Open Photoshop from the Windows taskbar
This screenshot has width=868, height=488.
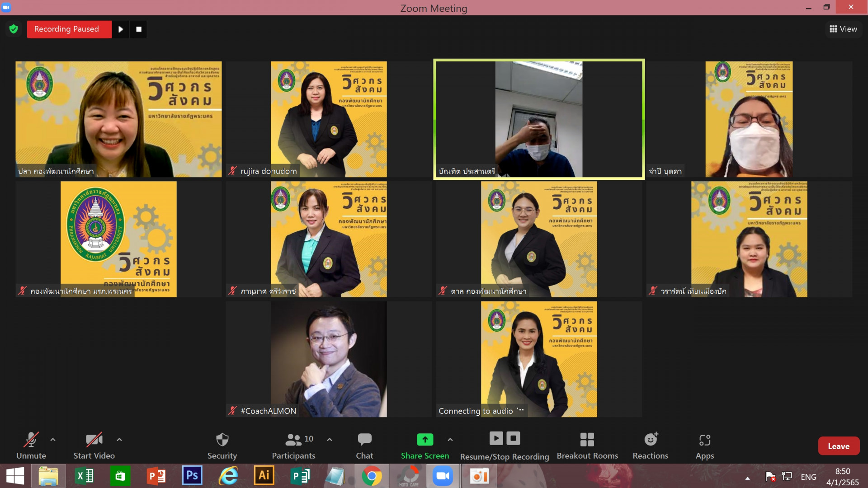coord(192,476)
